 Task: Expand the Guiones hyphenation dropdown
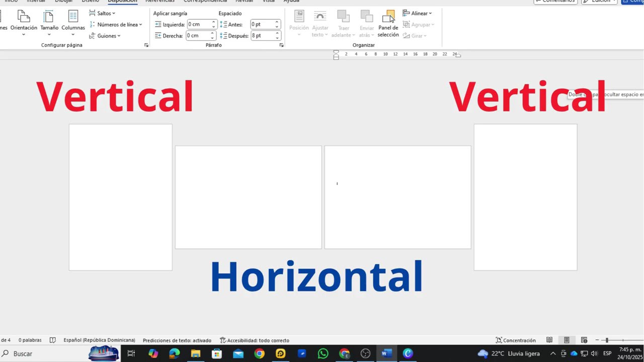click(x=105, y=36)
